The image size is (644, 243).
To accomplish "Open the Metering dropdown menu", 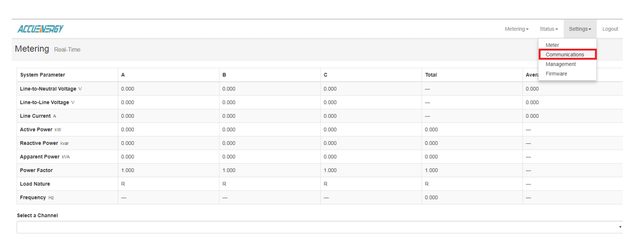I will (x=516, y=29).
